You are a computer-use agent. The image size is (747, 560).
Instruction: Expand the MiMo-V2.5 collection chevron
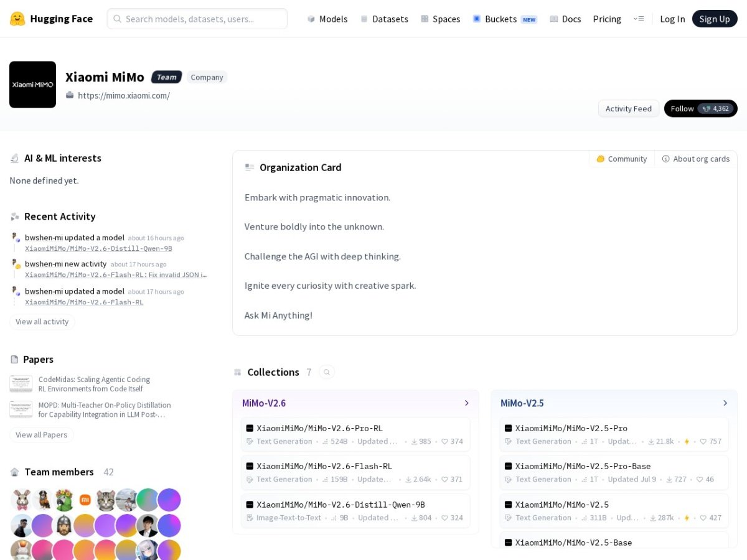point(725,403)
